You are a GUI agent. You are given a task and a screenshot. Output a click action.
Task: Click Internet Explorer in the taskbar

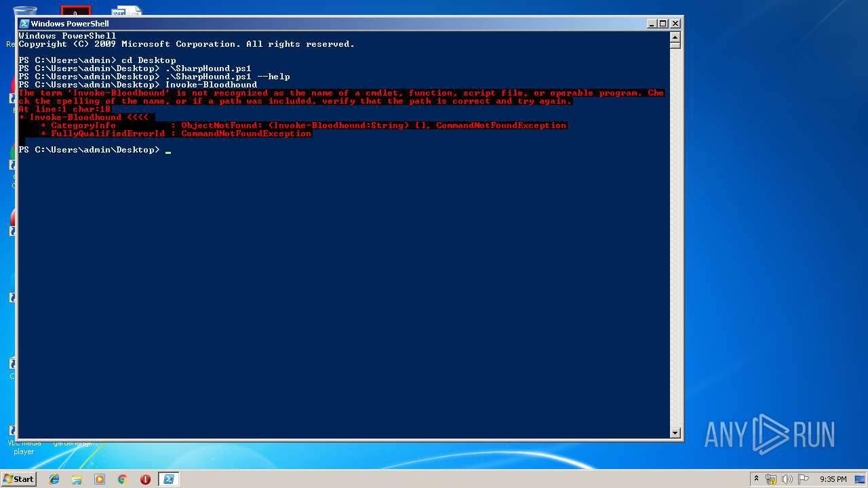tap(54, 479)
